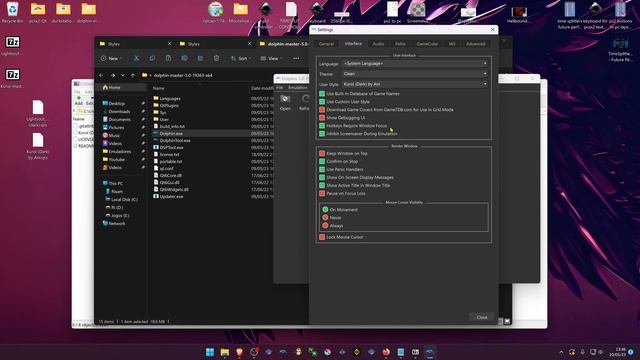Show hidden system tray icons
The height and width of the screenshot is (360, 640).
point(561,352)
